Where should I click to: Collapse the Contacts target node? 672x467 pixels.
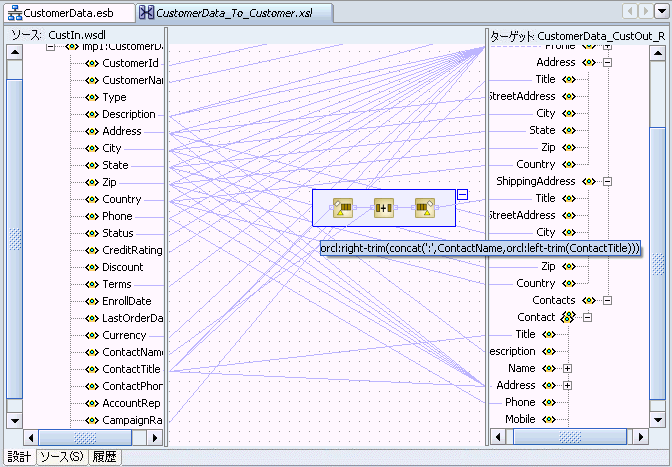click(607, 300)
